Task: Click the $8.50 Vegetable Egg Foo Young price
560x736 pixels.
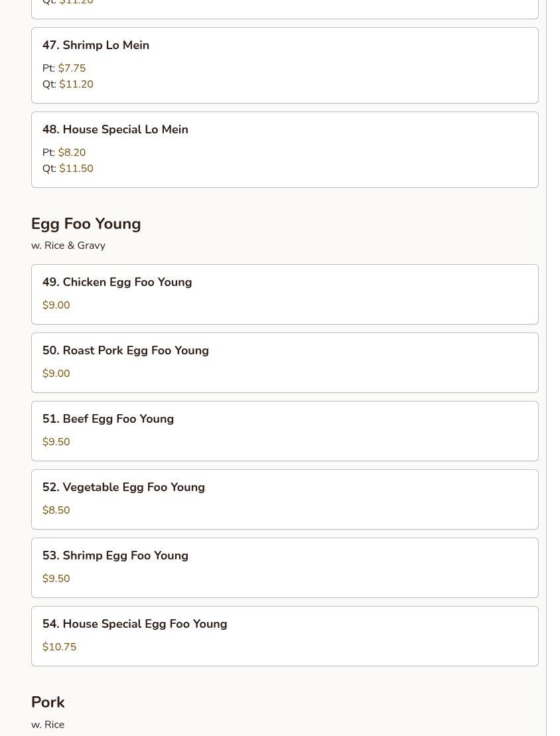Action: (x=56, y=510)
